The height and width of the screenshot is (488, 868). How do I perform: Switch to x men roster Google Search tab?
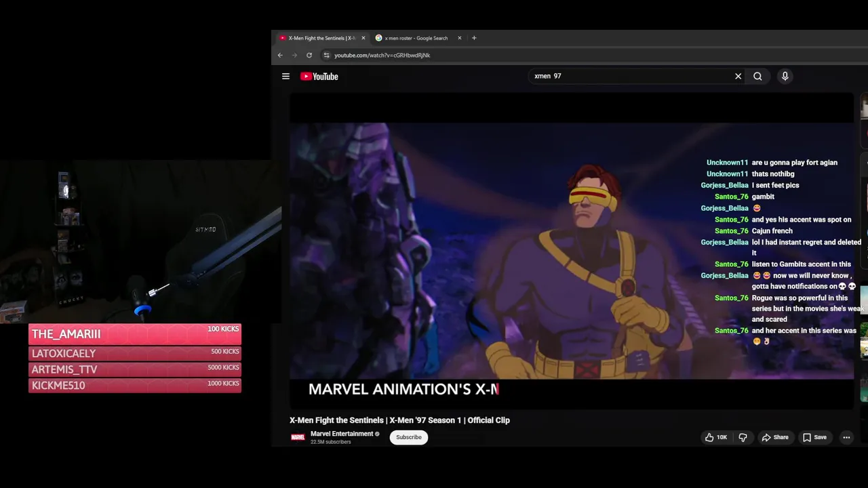[416, 38]
